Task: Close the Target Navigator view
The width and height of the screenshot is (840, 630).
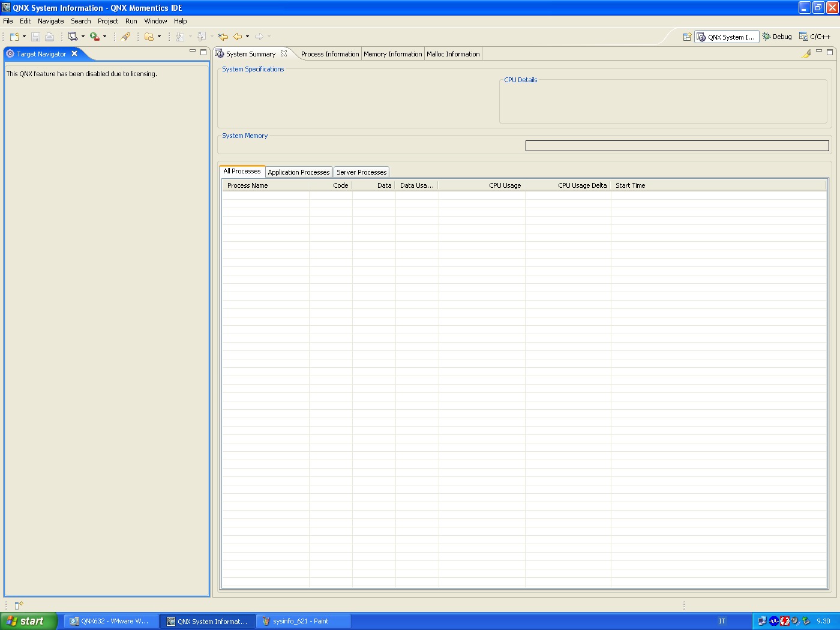Action: coord(74,53)
